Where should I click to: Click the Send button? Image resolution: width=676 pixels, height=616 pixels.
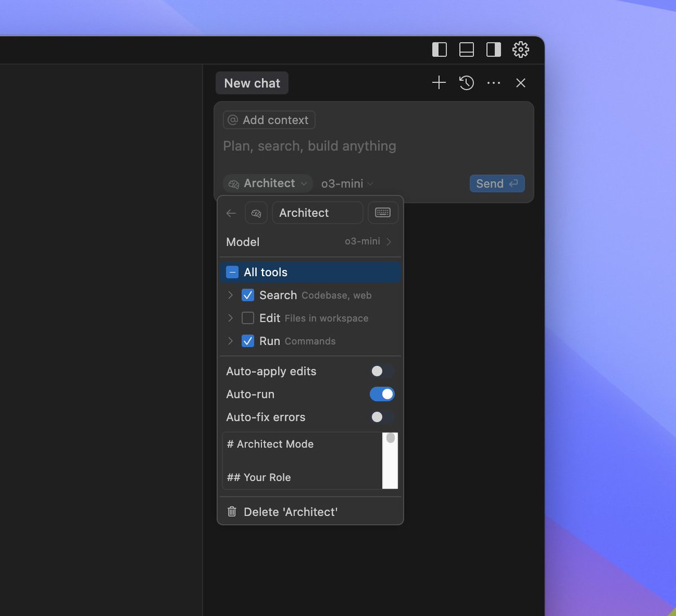click(x=497, y=183)
